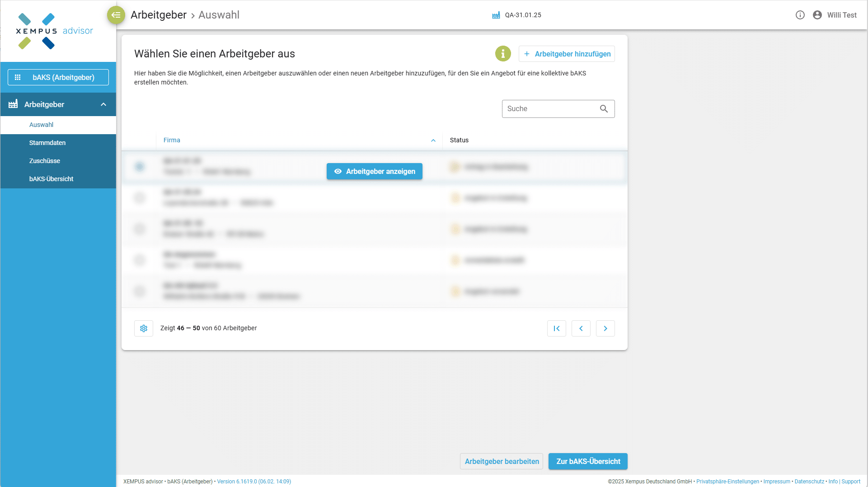868x487 pixels.
Task: Click the Zur bAKS-Übersicht button
Action: (x=588, y=461)
